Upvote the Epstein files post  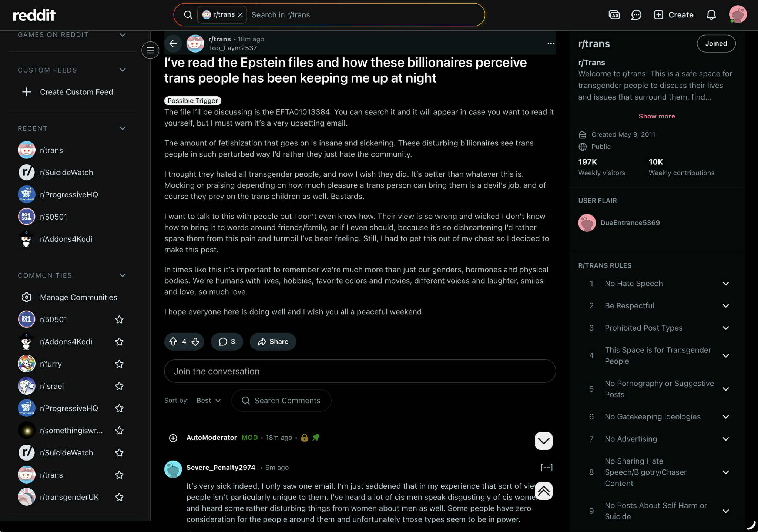(x=173, y=341)
